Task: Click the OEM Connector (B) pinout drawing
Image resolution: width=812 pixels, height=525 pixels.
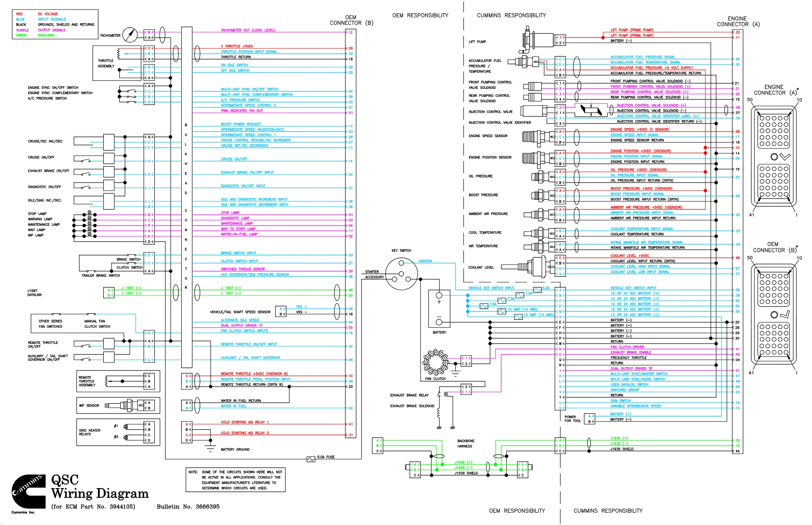Action: pyautogui.click(x=774, y=314)
